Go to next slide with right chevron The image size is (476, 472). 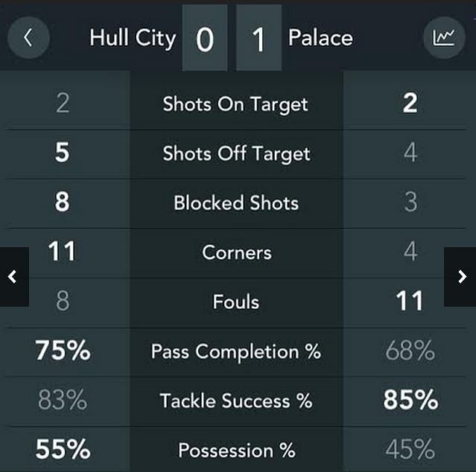460,277
